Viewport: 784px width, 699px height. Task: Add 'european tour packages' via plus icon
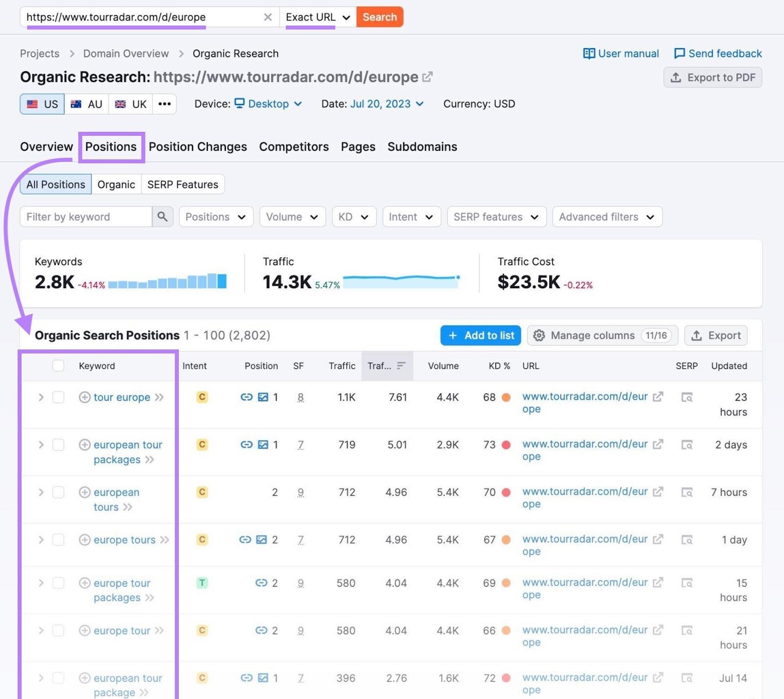click(84, 445)
